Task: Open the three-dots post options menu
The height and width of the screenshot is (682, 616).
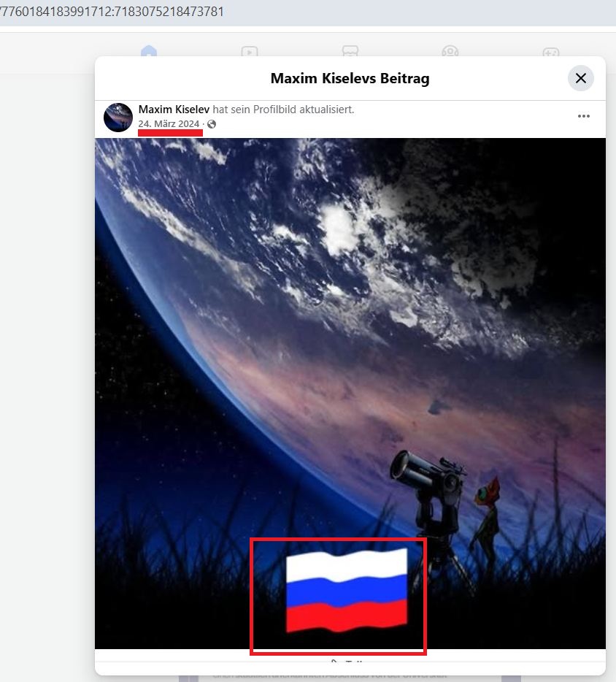Action: tap(583, 116)
